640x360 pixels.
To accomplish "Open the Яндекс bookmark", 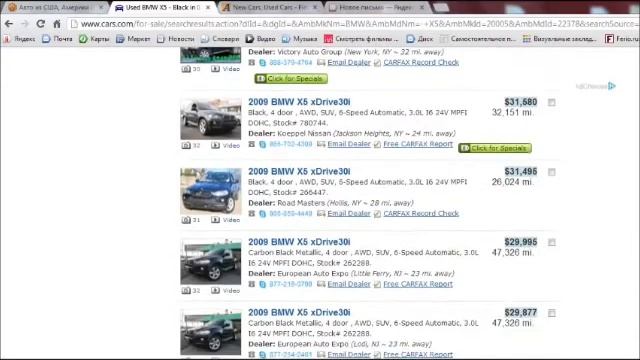I will (x=20, y=39).
